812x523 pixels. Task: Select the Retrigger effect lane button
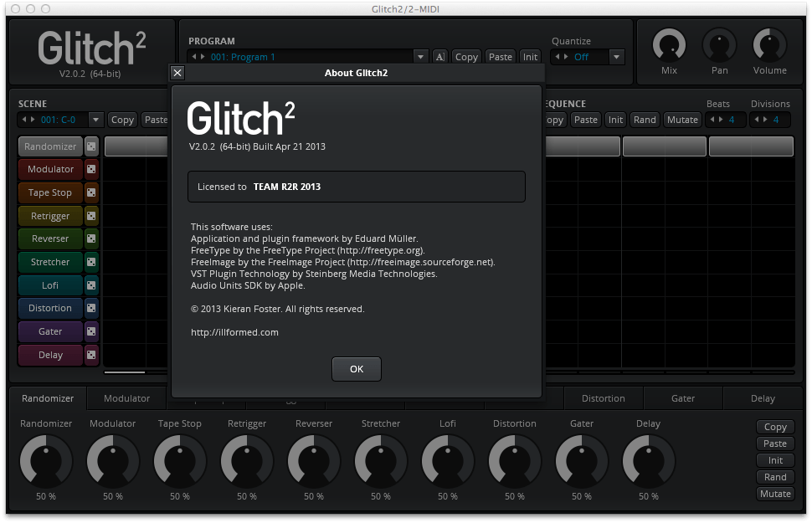pos(50,216)
